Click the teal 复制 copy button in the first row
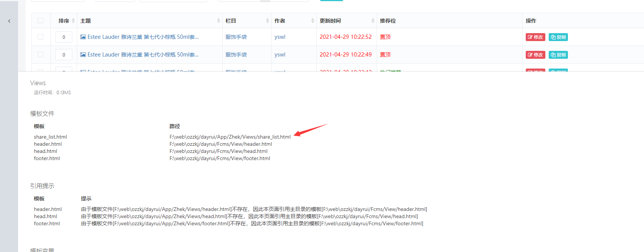The height and width of the screenshot is (252, 644). 558,37
